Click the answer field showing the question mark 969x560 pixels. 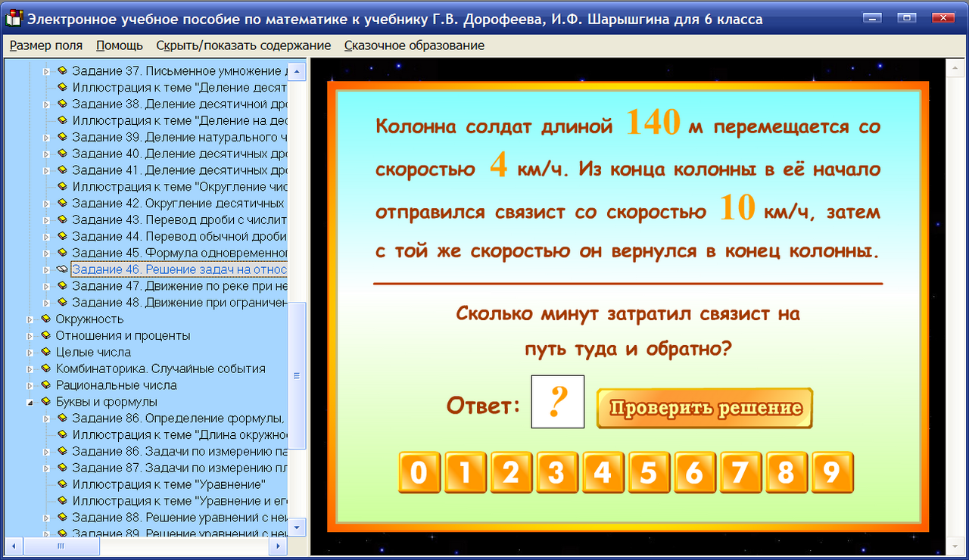pyautogui.click(x=558, y=401)
